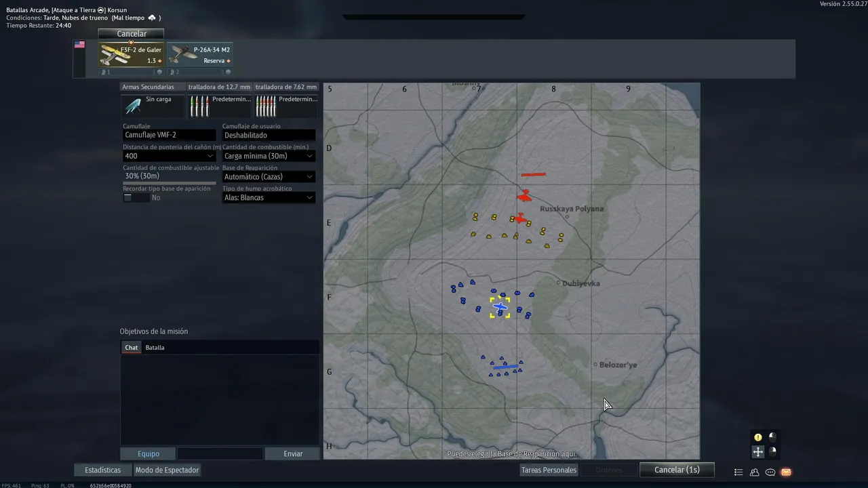The width and height of the screenshot is (868, 488).
Task: Expand the cannon aiming distance 400 dropdown
Action: click(x=169, y=156)
